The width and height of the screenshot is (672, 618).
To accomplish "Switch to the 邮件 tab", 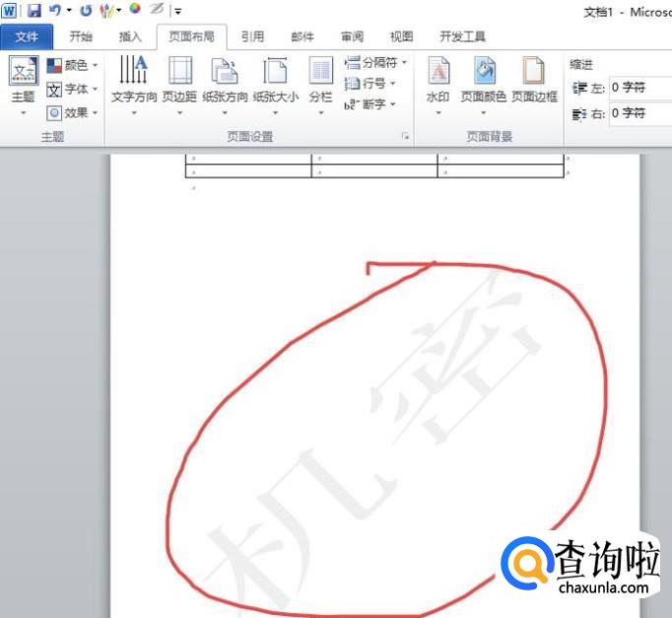I will (x=302, y=36).
